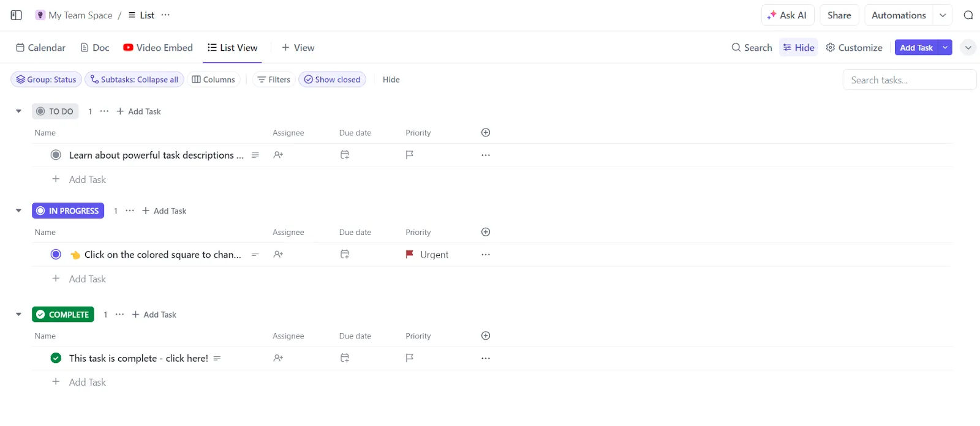
Task: Open TO DO group options ellipsis
Action: pos(104,111)
